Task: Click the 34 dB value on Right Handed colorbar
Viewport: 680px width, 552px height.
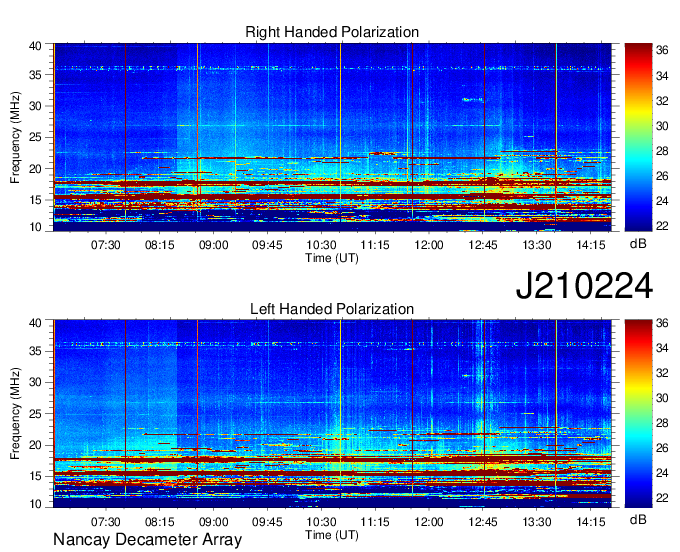Action: click(x=662, y=76)
